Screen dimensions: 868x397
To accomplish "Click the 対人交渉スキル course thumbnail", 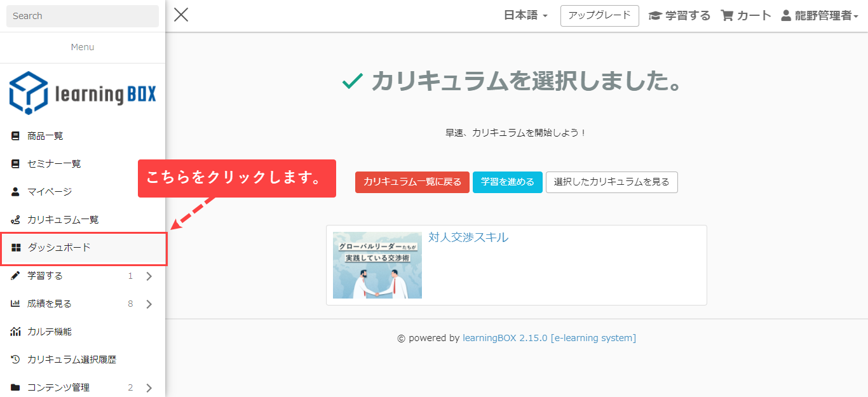I will point(377,265).
